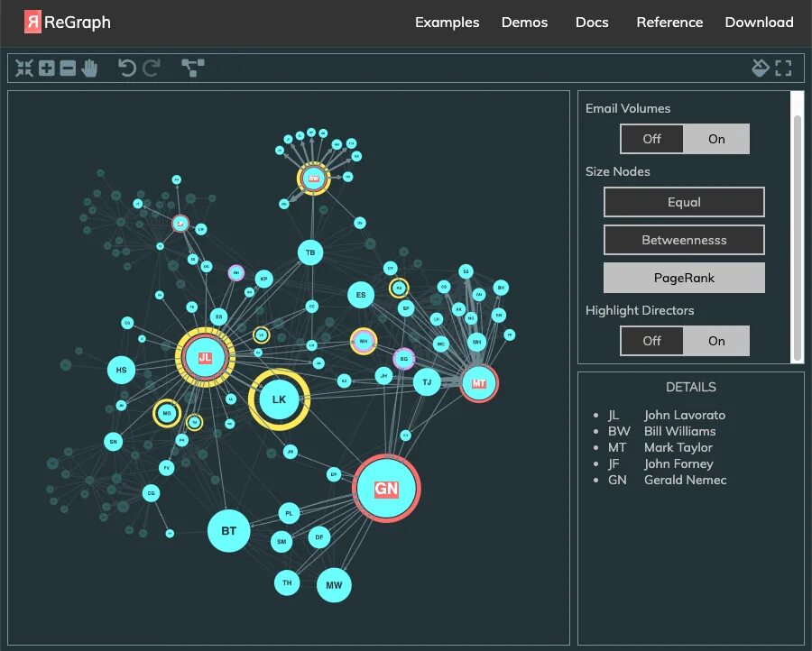Click the options panel scrollbar
Image resolution: width=812 pixels, height=651 pixels.
point(798,238)
